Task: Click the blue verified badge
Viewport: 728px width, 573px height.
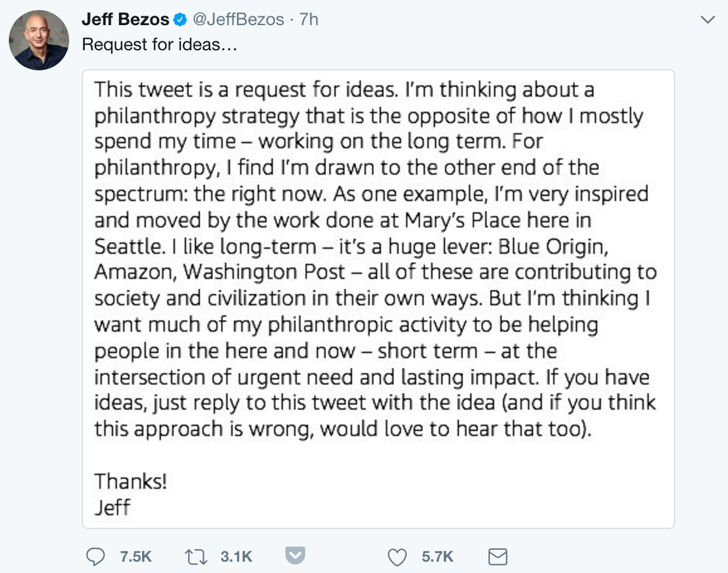Action: pos(180,20)
